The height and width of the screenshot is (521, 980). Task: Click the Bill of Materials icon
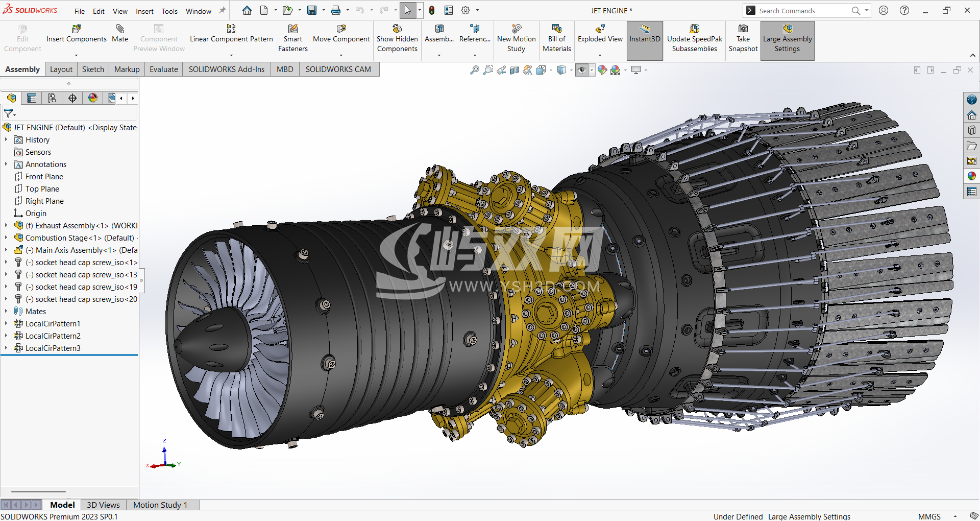point(556,29)
